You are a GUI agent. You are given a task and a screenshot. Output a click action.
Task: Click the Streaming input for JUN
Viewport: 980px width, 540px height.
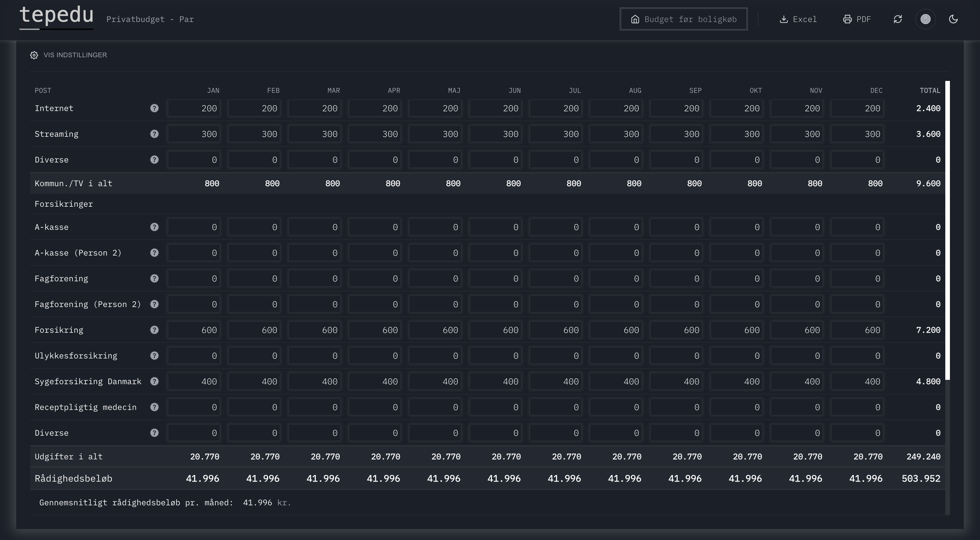(495, 134)
